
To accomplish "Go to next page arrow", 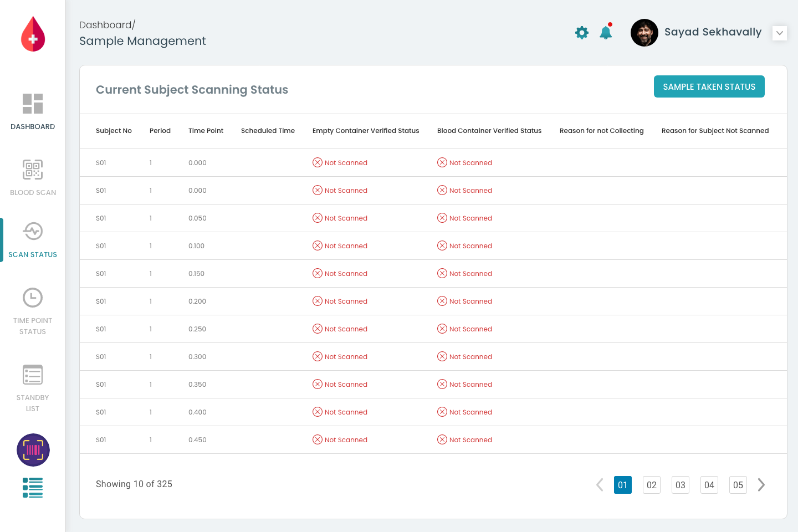I will point(761,485).
